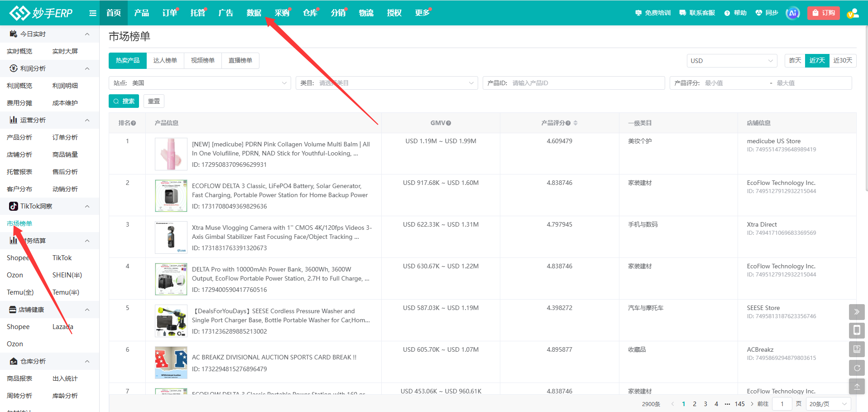Image resolution: width=868 pixels, height=412 pixels.
Task: Collapse the 仓库分析 sidebar section
Action: (x=87, y=361)
